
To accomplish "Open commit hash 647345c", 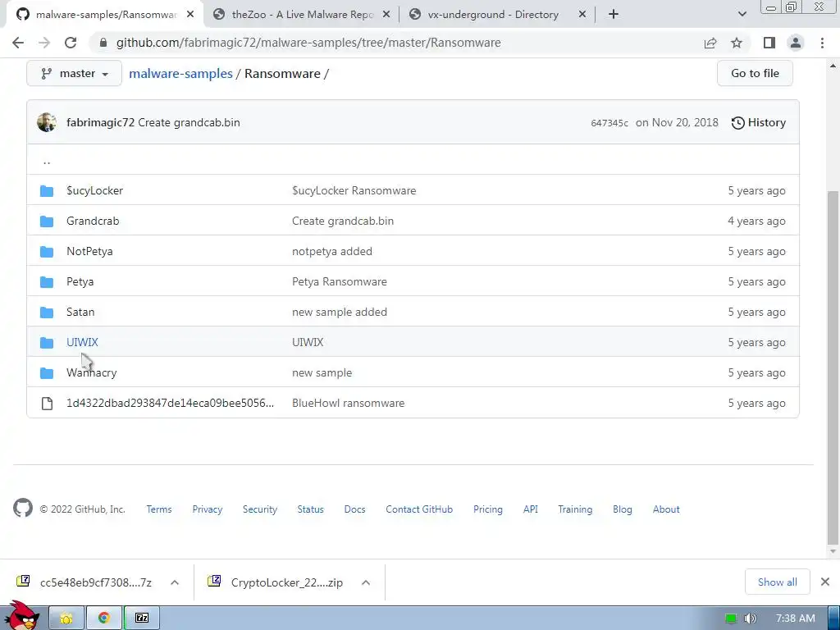I will [609, 123].
